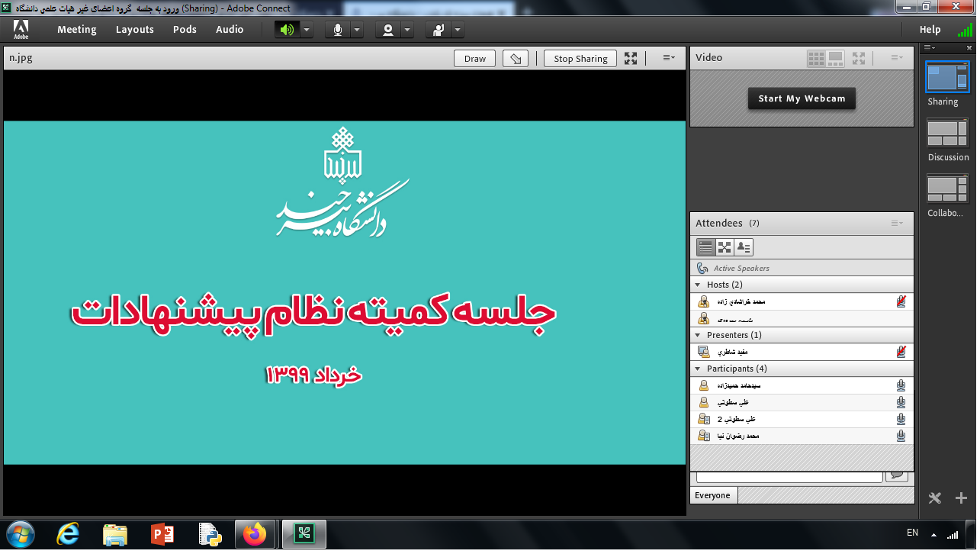Click the raise hand status icon
Image resolution: width=980 pixels, height=554 pixels.
pyautogui.click(x=439, y=30)
